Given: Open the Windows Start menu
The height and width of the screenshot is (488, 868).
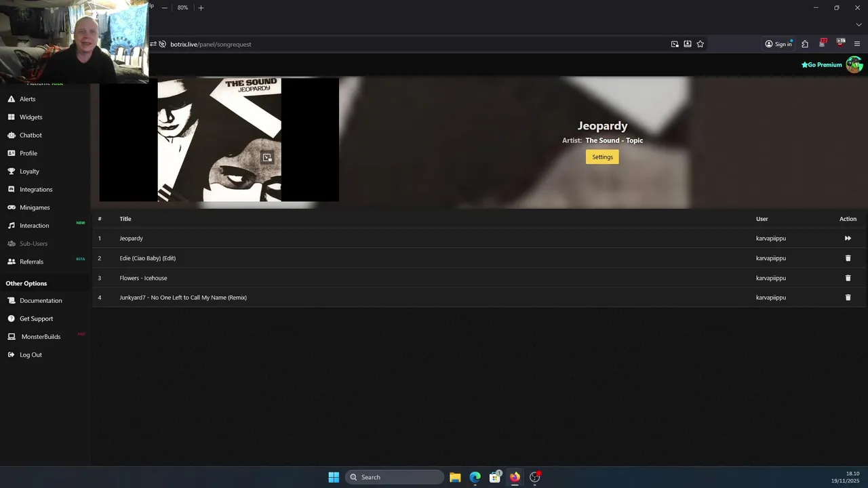Looking at the screenshot, I should click(x=334, y=477).
